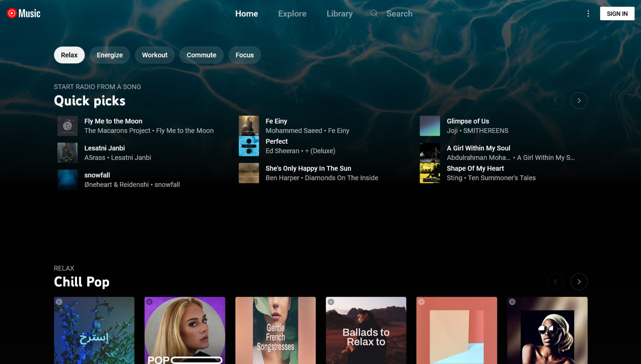The width and height of the screenshot is (641, 364).
Task: Open Ten Summoner's Tales album link
Action: click(x=502, y=178)
